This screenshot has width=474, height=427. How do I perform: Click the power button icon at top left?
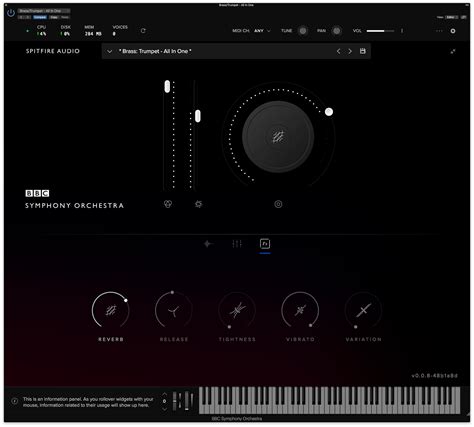(x=11, y=13)
